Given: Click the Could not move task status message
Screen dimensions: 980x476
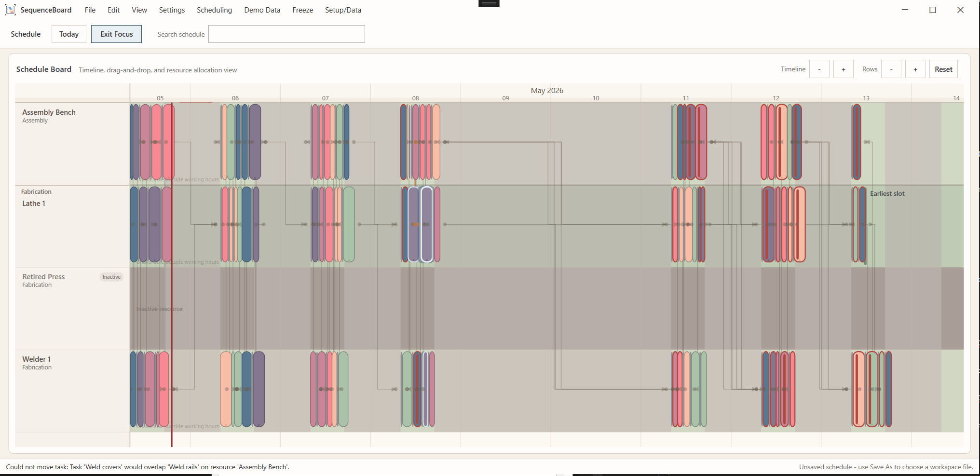Looking at the screenshot, I should (x=148, y=467).
